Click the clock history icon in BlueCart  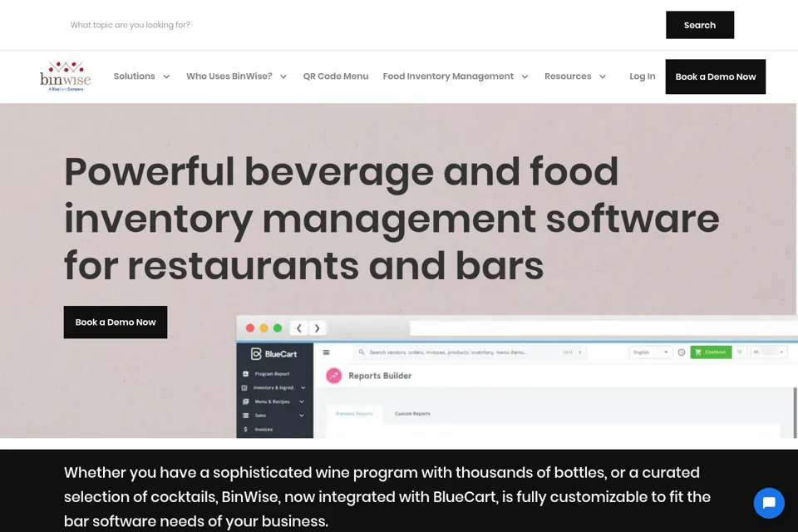pyautogui.click(x=682, y=352)
